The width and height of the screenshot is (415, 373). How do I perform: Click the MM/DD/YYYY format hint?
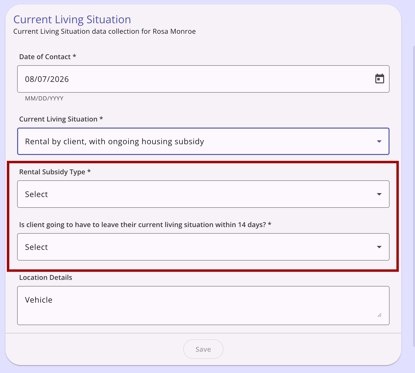pyautogui.click(x=44, y=98)
